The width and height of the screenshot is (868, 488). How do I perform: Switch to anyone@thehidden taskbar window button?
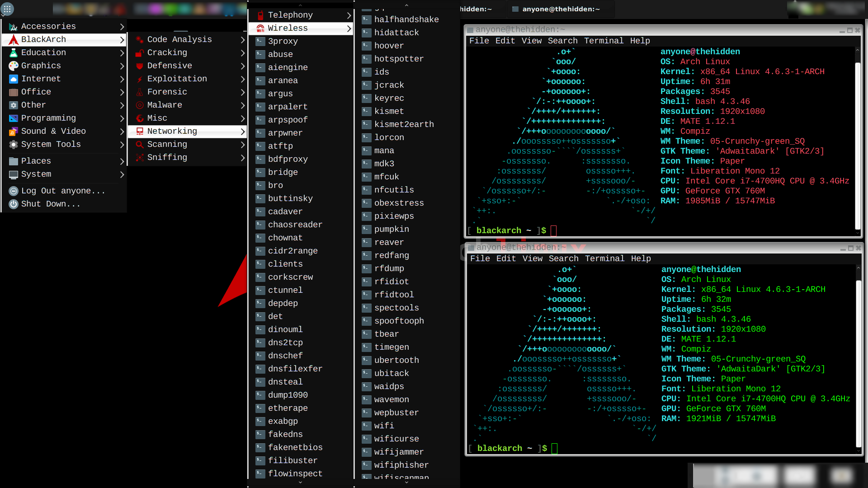[x=561, y=9]
